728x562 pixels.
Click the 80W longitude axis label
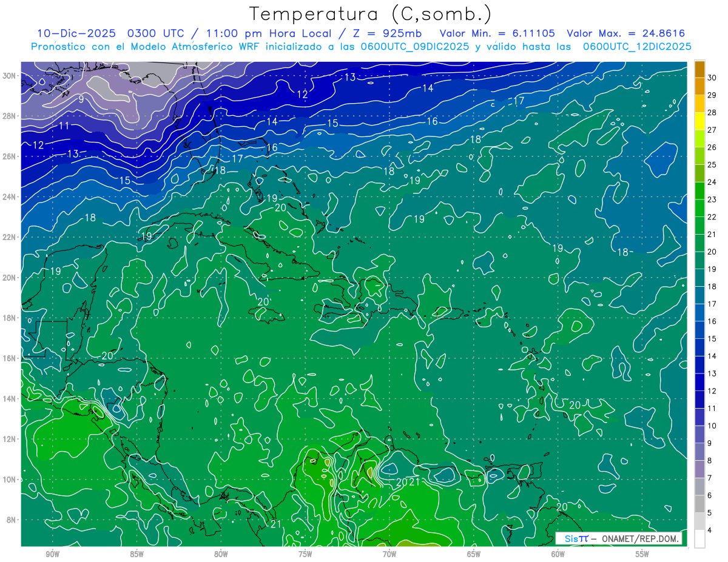221,554
